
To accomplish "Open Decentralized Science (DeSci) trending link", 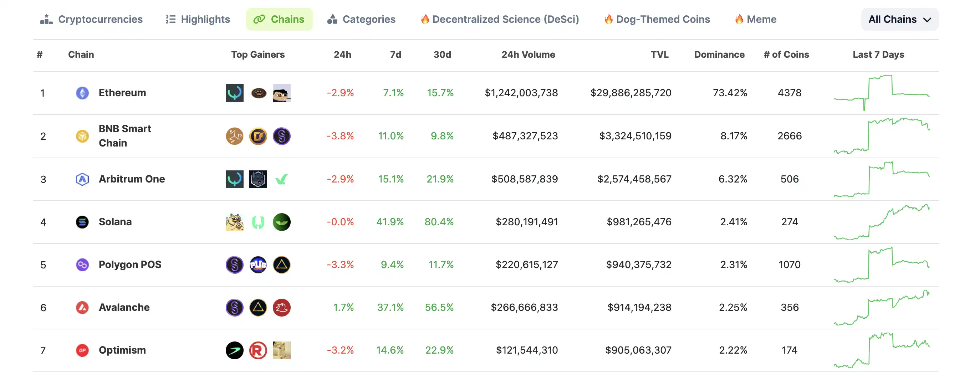I will tap(500, 19).
